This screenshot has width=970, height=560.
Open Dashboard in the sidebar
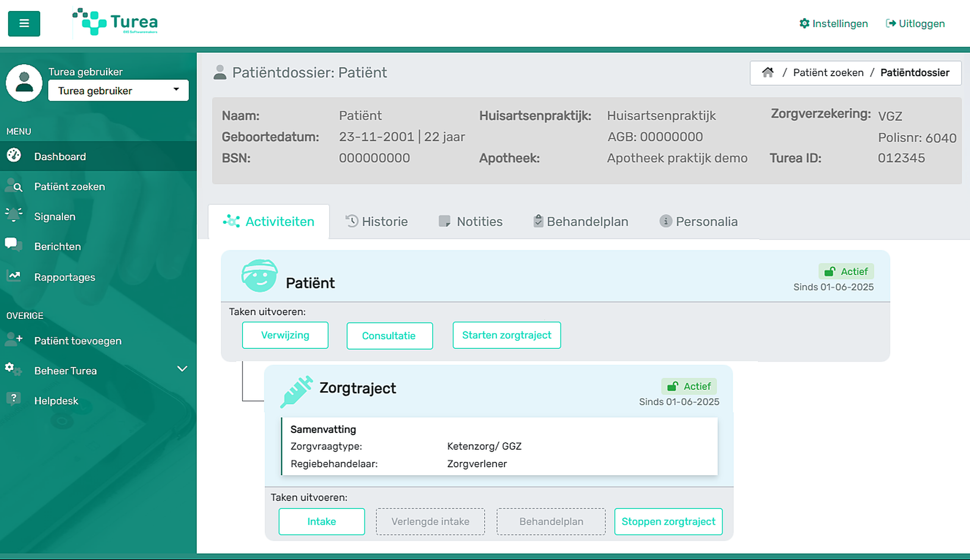(x=98, y=156)
